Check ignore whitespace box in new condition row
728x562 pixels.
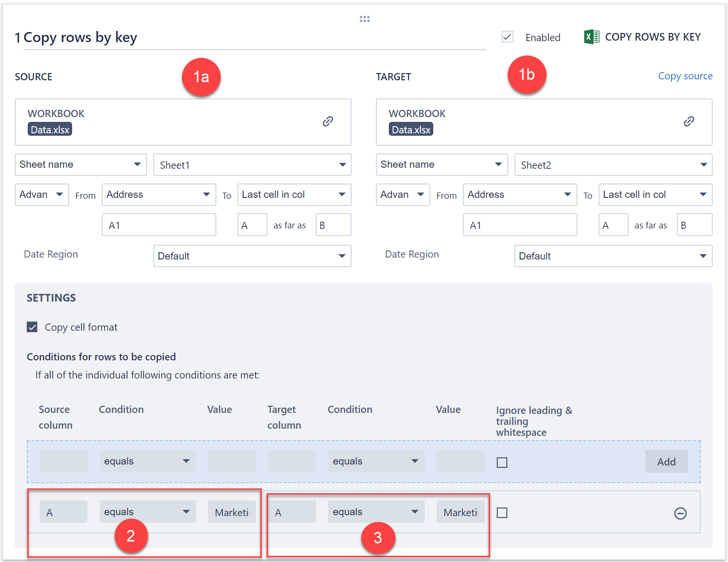pos(502,463)
